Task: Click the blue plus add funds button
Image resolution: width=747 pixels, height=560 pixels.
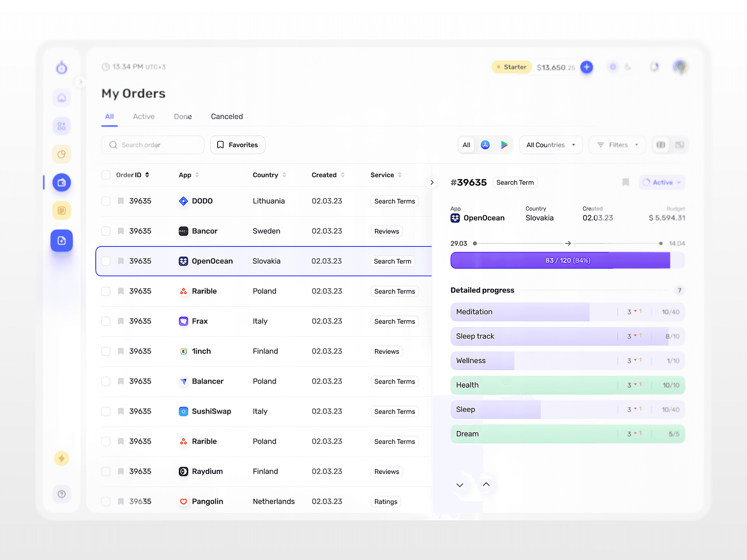Action: click(587, 67)
